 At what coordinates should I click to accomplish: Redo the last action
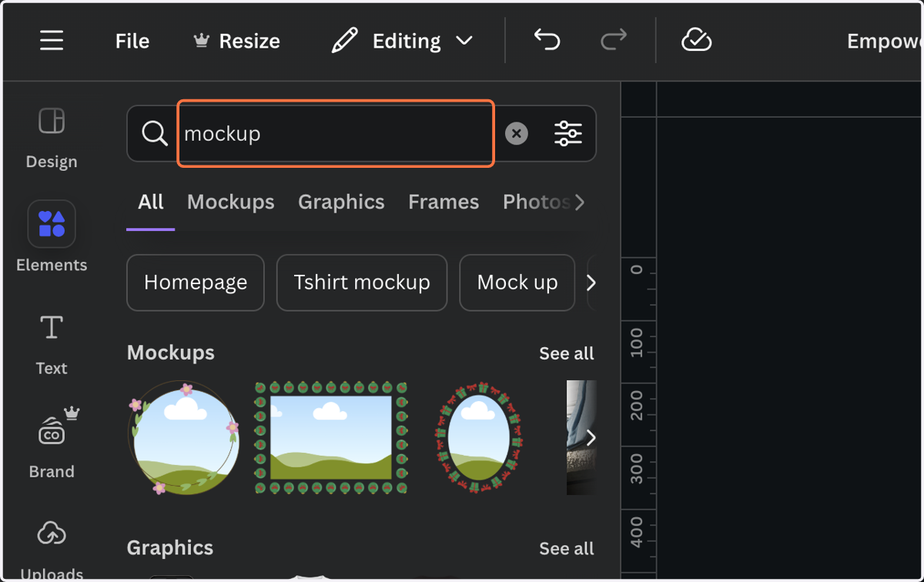[x=614, y=40]
